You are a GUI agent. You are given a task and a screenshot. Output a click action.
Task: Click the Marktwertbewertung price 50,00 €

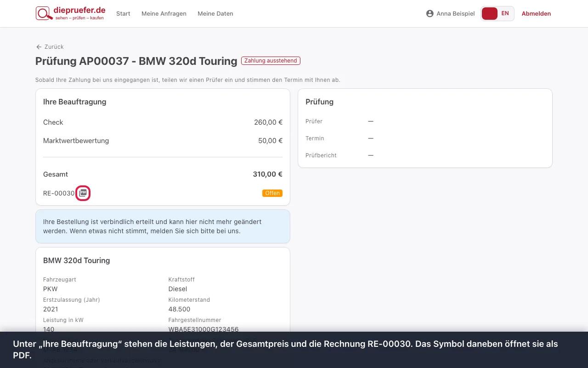point(270,141)
